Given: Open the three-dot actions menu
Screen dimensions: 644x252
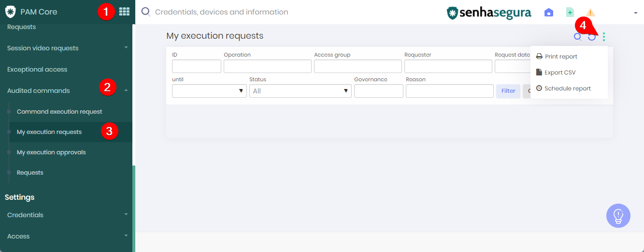Looking at the screenshot, I should pos(604,36).
